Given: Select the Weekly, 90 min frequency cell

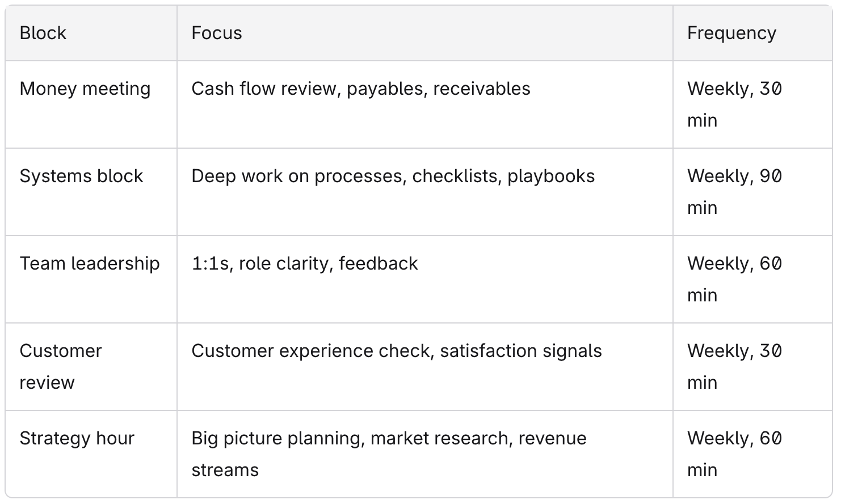Looking at the screenshot, I should [752, 192].
